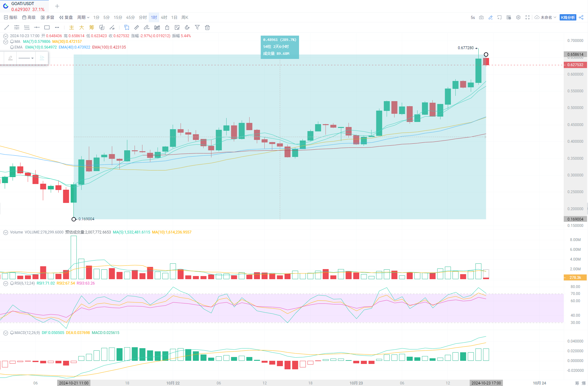588x386 pixels.
Task: Switch to the 周K timeframe
Action: (x=185, y=17)
